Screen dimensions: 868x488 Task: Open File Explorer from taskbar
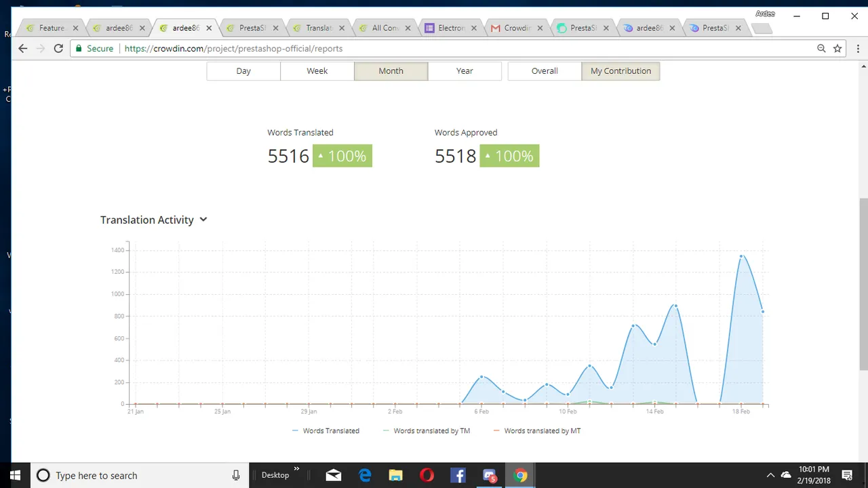pyautogui.click(x=395, y=475)
